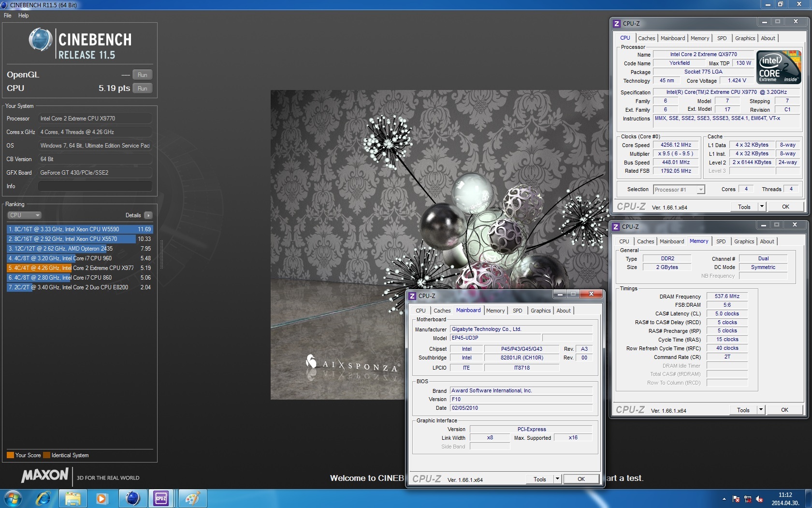Open Internet Explorer from the taskbar
The image size is (812, 508).
click(x=43, y=498)
